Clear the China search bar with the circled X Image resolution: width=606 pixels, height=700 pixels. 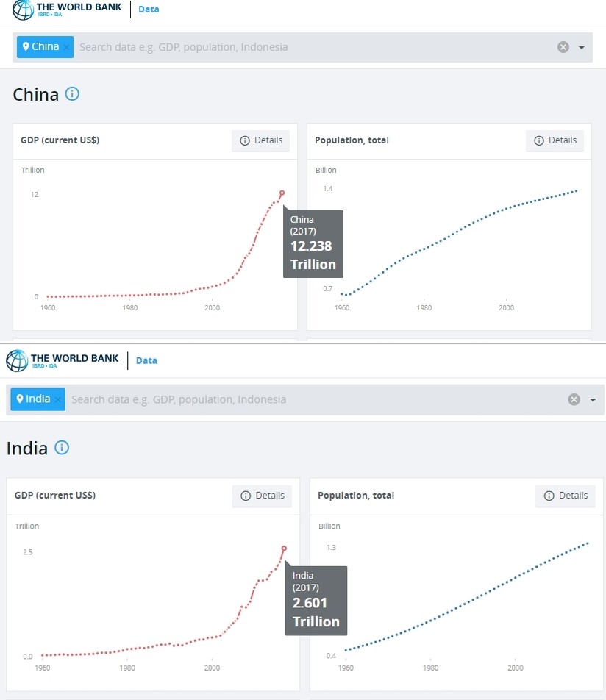563,47
